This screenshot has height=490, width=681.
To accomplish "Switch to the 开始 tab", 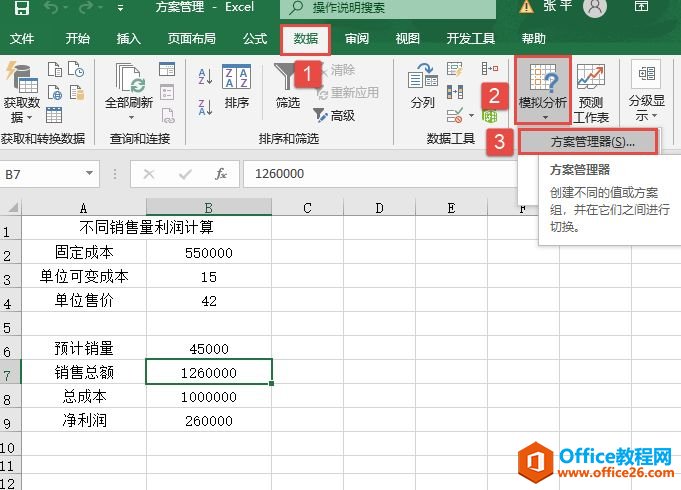I will pyautogui.click(x=77, y=39).
